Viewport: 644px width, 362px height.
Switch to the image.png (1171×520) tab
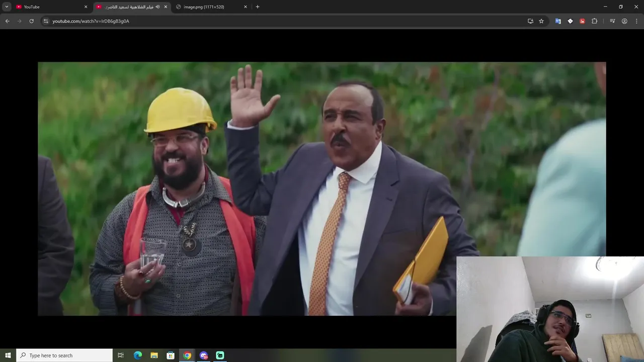(211, 7)
